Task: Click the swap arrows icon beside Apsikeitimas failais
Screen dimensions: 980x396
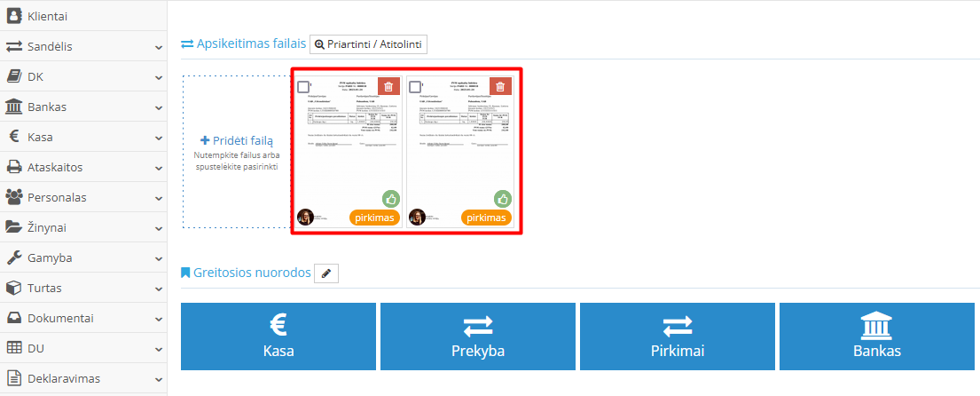Action: [x=187, y=44]
